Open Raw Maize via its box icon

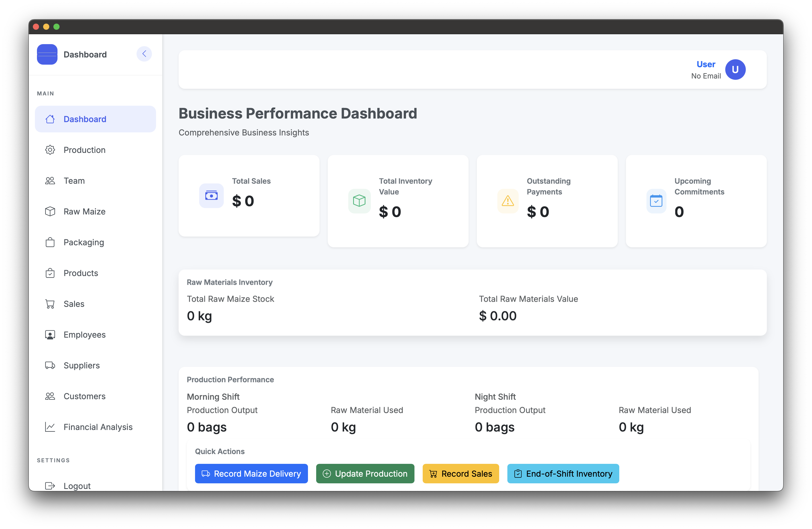[50, 211]
